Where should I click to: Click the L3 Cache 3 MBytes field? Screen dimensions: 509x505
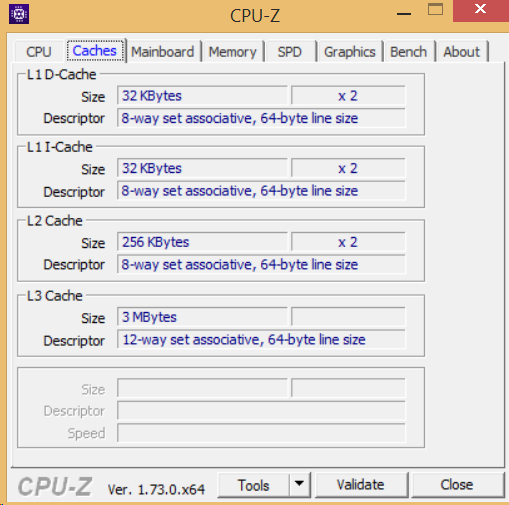(x=202, y=317)
